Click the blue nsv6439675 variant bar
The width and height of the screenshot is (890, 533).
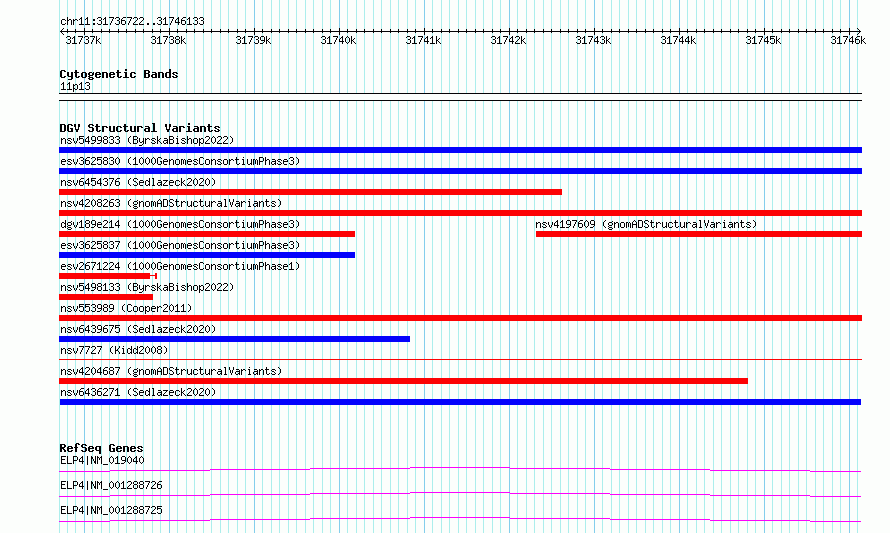pos(234,339)
